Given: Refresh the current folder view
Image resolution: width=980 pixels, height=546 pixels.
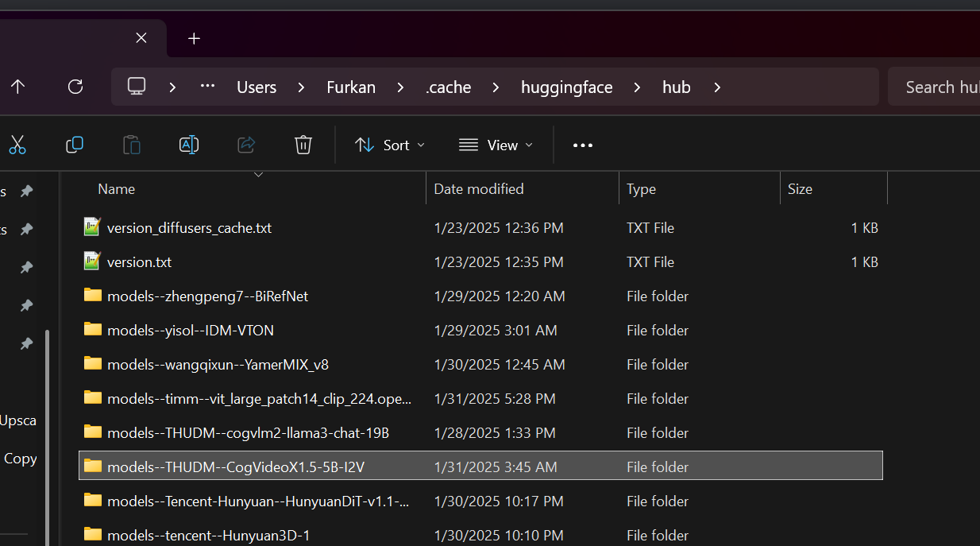Looking at the screenshot, I should (x=75, y=87).
